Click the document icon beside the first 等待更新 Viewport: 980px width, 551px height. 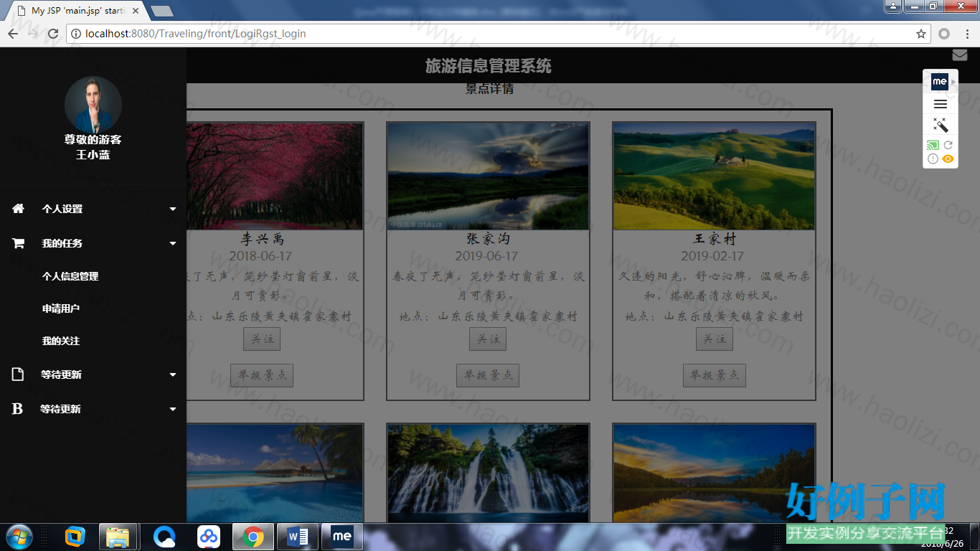click(18, 375)
